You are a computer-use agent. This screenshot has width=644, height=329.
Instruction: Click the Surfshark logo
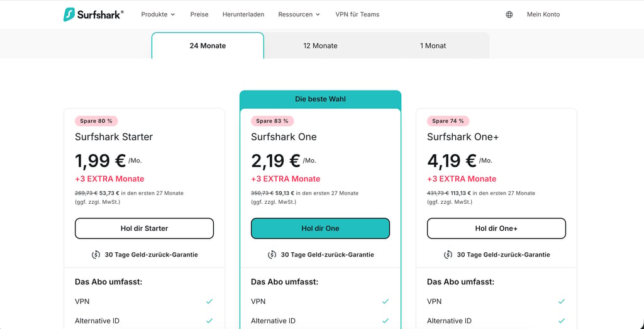(x=93, y=14)
